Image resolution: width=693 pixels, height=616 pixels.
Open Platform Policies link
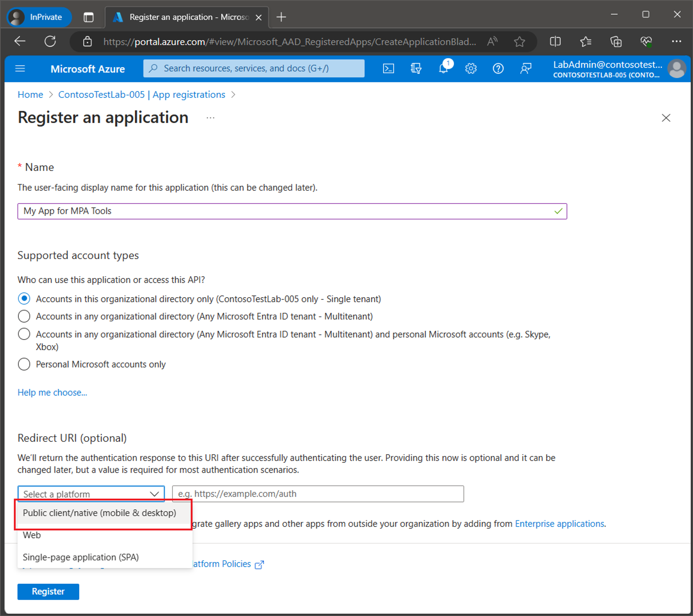tap(228, 564)
